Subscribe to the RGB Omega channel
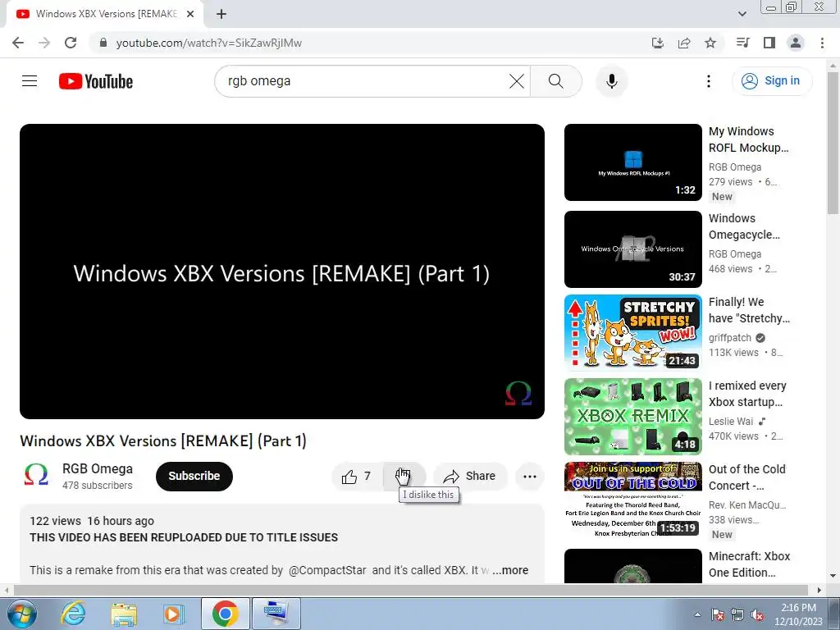This screenshot has height=630, width=840. [x=194, y=477]
